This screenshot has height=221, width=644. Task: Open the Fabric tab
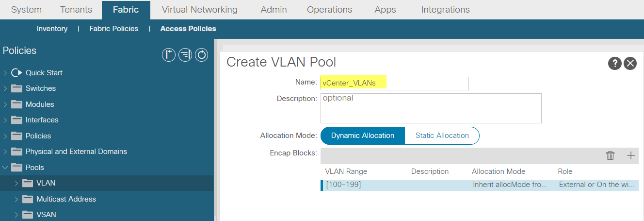coord(126,10)
